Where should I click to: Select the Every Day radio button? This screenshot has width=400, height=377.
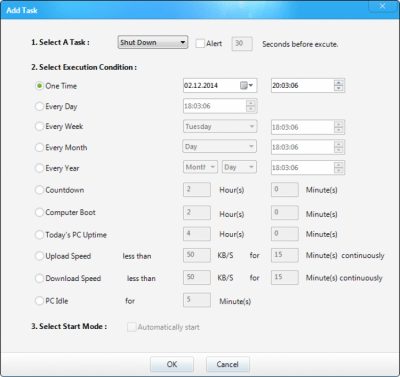(39, 106)
